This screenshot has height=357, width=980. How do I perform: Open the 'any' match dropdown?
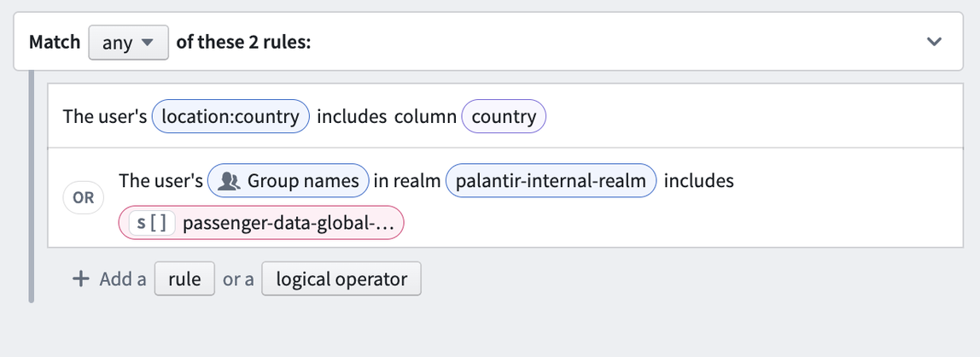(128, 43)
